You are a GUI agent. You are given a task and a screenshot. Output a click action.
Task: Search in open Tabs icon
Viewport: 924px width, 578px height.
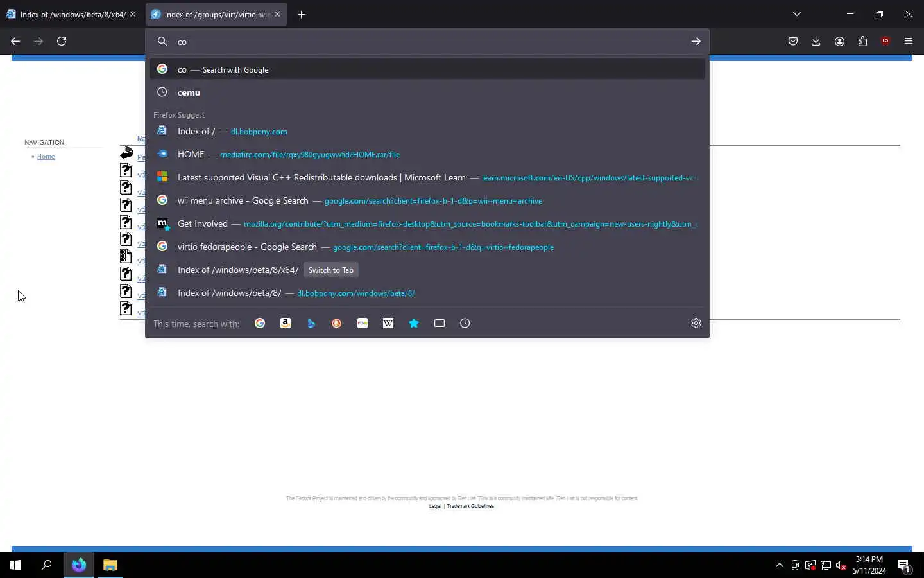pyautogui.click(x=440, y=323)
